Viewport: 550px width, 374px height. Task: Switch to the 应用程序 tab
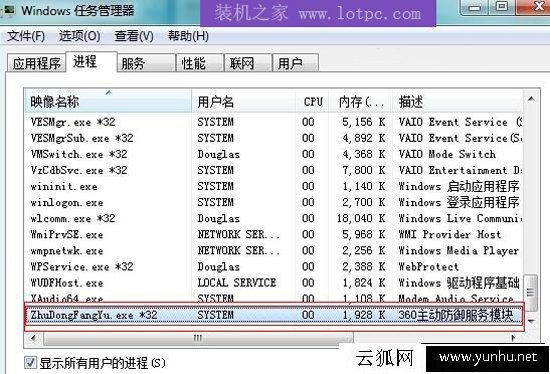[36, 63]
